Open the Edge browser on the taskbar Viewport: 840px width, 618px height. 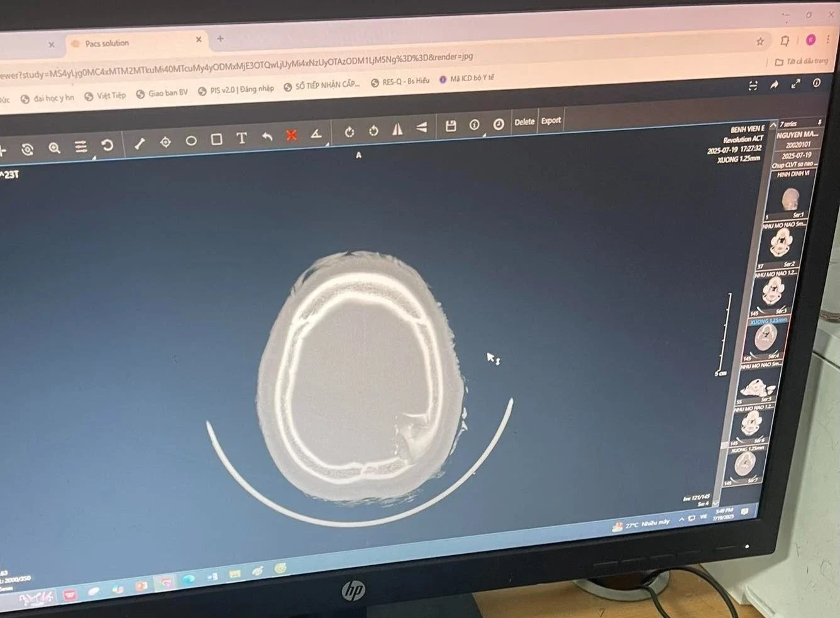click(189, 579)
